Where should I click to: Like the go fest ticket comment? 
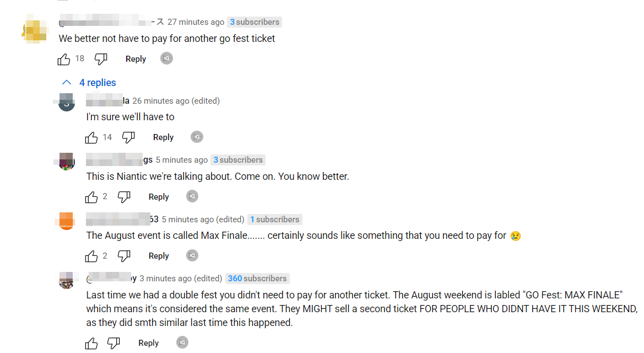tap(64, 58)
